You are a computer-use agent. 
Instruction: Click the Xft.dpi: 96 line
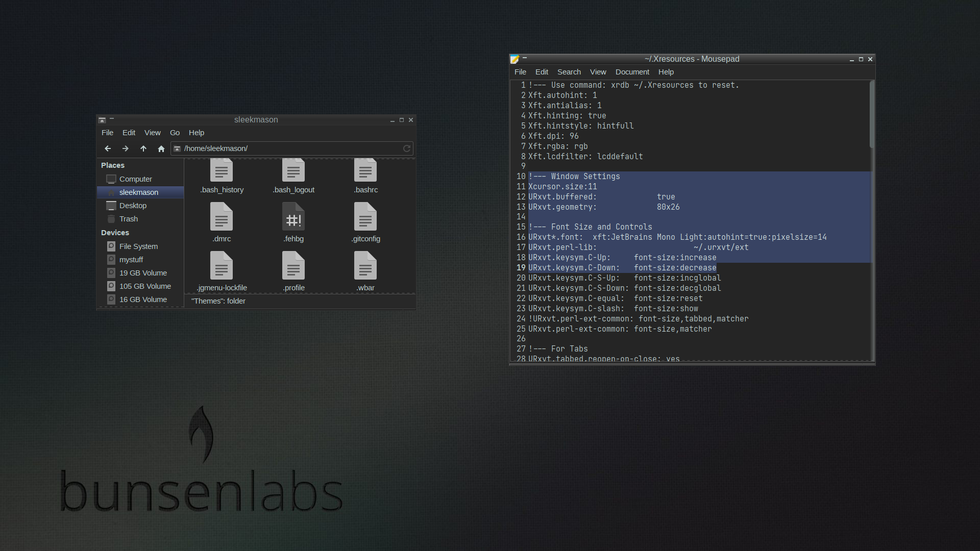point(553,136)
